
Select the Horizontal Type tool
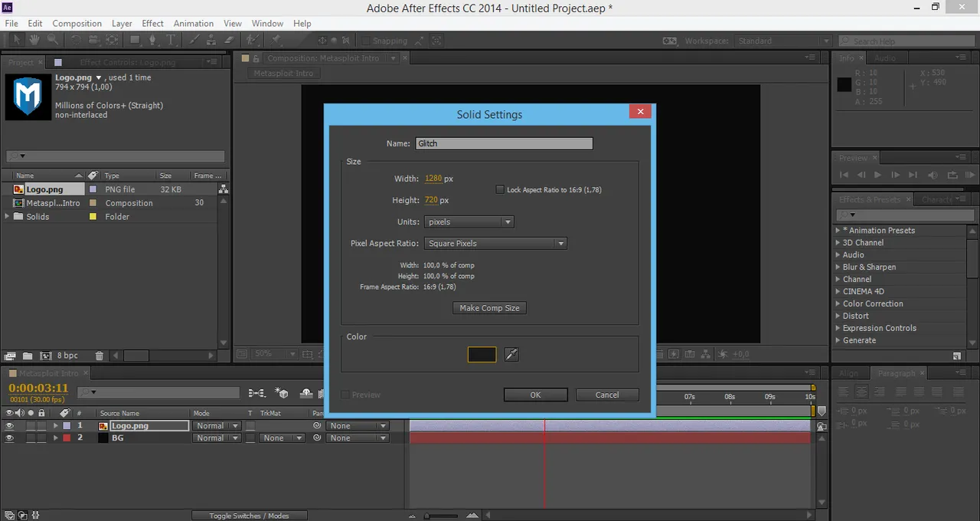(x=171, y=40)
